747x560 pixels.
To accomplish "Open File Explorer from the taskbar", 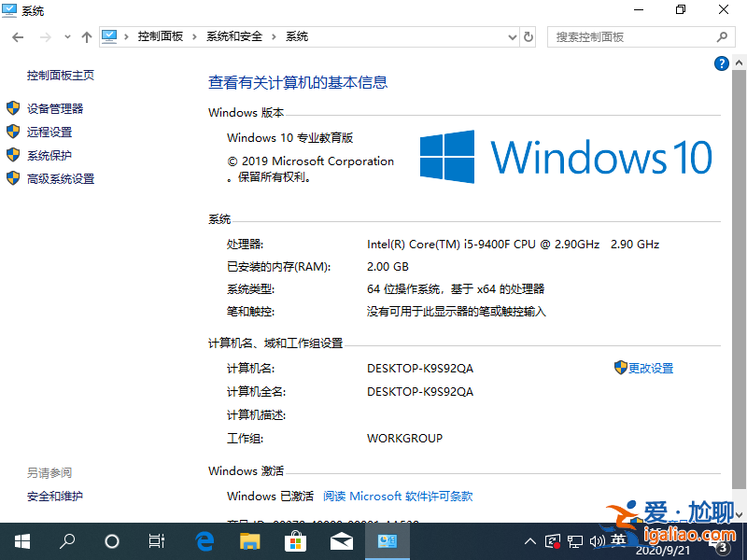I will pyautogui.click(x=249, y=540).
